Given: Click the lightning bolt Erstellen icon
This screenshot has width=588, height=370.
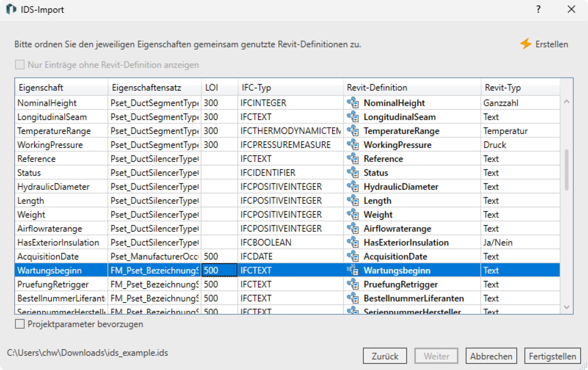Looking at the screenshot, I should point(526,44).
